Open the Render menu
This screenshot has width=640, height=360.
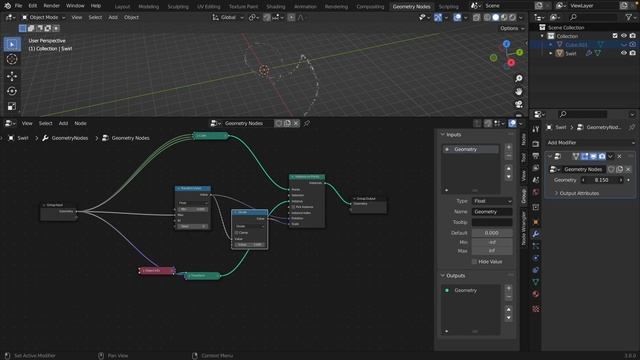click(51, 6)
